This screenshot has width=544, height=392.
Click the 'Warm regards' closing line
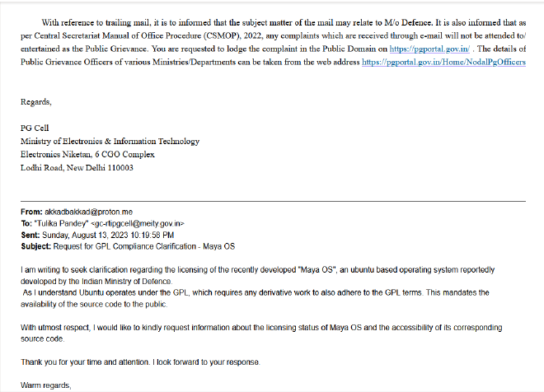tap(46, 385)
